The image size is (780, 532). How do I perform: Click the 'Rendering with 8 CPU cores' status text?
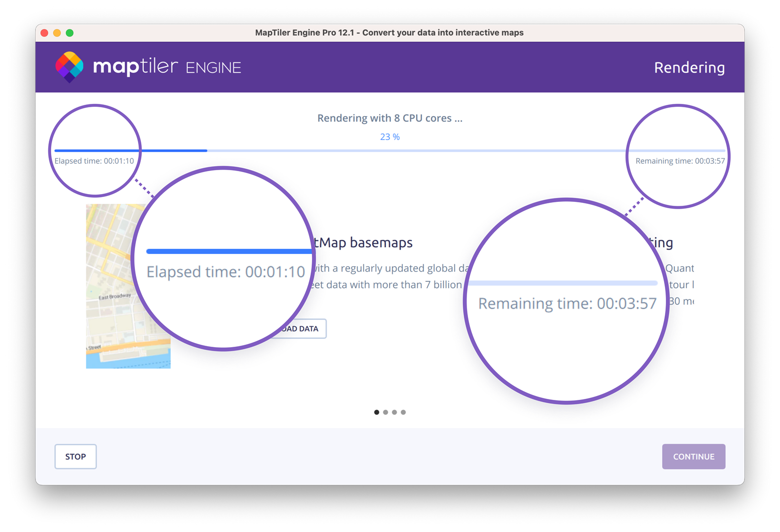coord(390,118)
